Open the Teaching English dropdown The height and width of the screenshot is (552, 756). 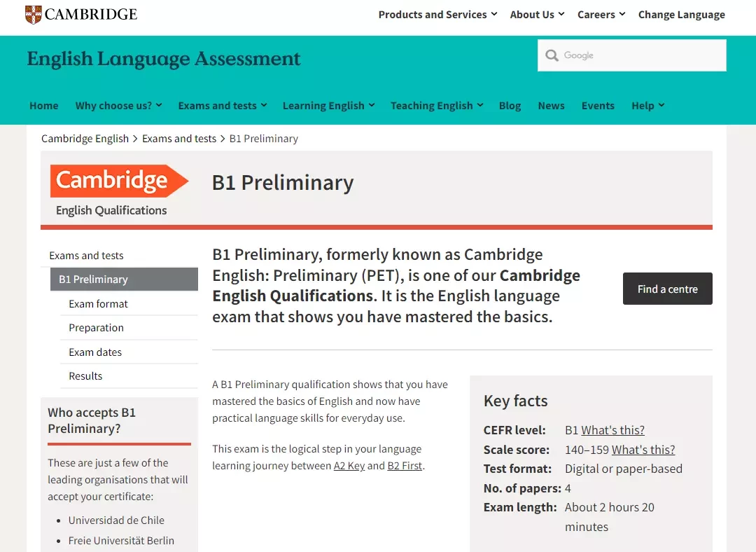(x=437, y=106)
